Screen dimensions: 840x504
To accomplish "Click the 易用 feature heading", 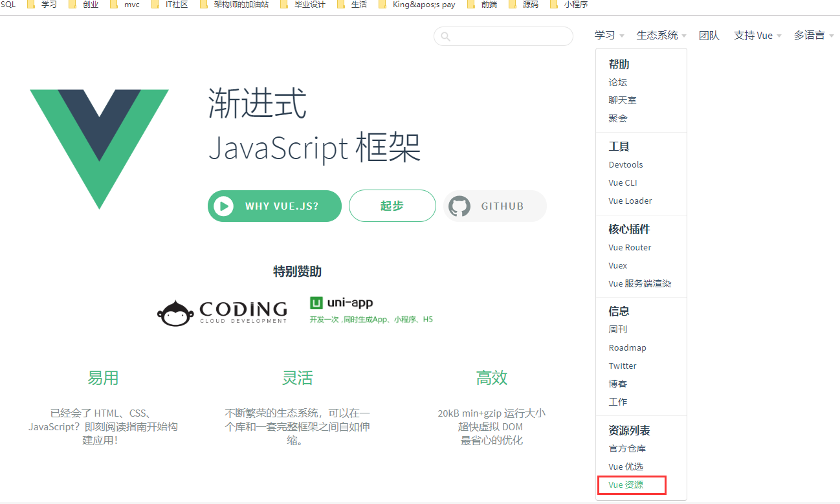I will pyautogui.click(x=103, y=378).
